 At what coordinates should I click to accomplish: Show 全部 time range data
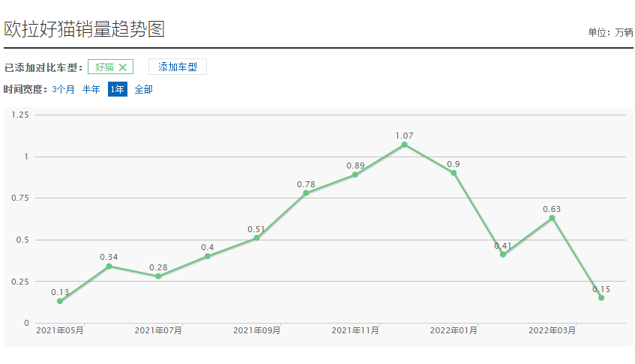[143, 89]
